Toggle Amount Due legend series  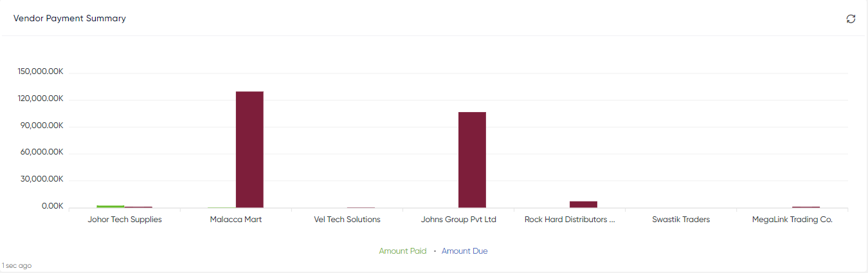[x=464, y=251]
